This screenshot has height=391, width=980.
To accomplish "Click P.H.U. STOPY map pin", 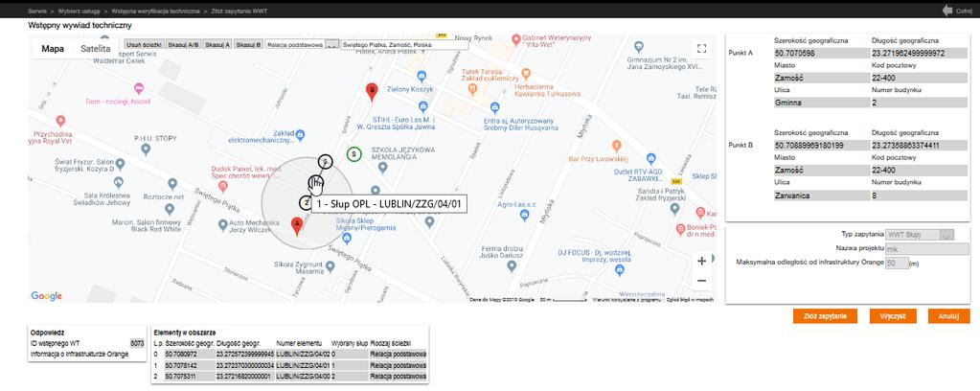I will [146, 149].
